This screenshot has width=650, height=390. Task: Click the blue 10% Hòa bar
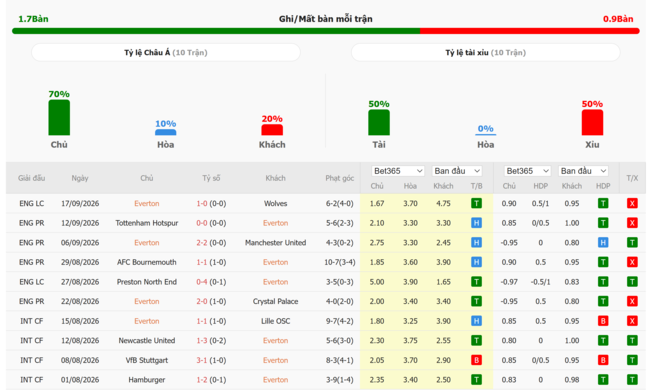(165, 132)
